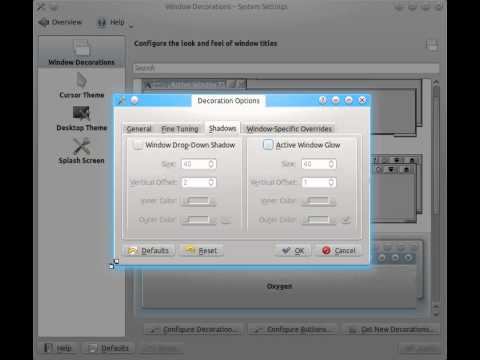Click the round button next to the dialog wrench icon
The height and width of the screenshot is (360, 480).
pos(134,100)
